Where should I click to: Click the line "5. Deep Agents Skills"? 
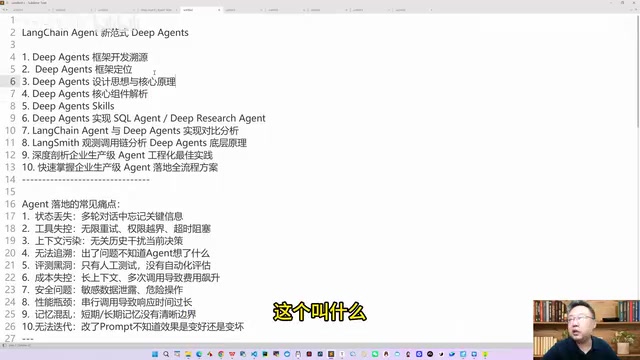click(x=68, y=106)
